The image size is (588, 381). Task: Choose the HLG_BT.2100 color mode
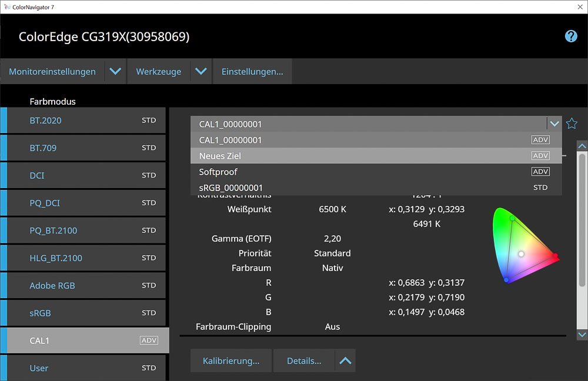point(86,258)
